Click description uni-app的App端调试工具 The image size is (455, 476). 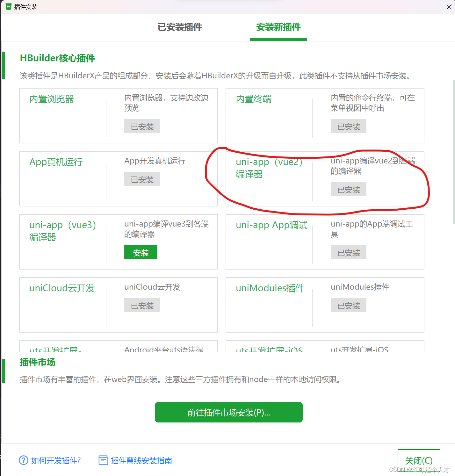point(372,229)
